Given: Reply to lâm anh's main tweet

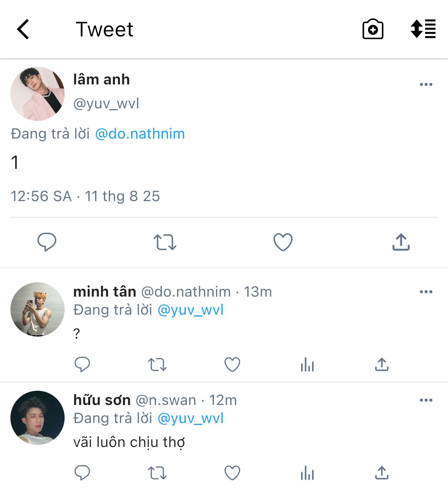Looking at the screenshot, I should pyautogui.click(x=47, y=242).
